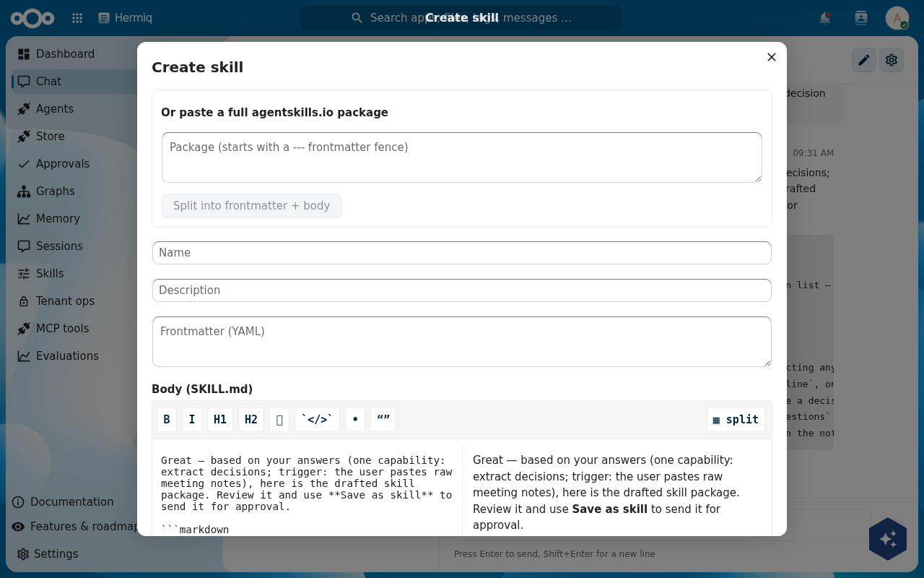
Task: Open the assistant sparkle hexagon button
Action: point(888,539)
